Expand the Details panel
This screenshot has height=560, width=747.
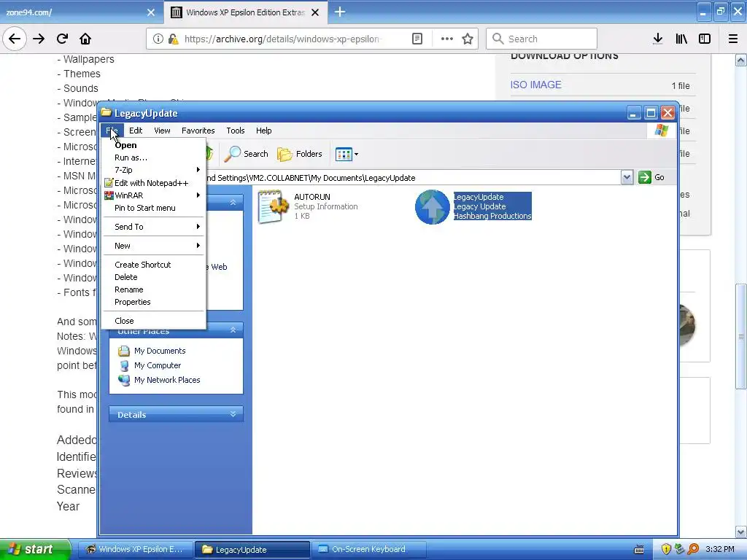point(233,414)
